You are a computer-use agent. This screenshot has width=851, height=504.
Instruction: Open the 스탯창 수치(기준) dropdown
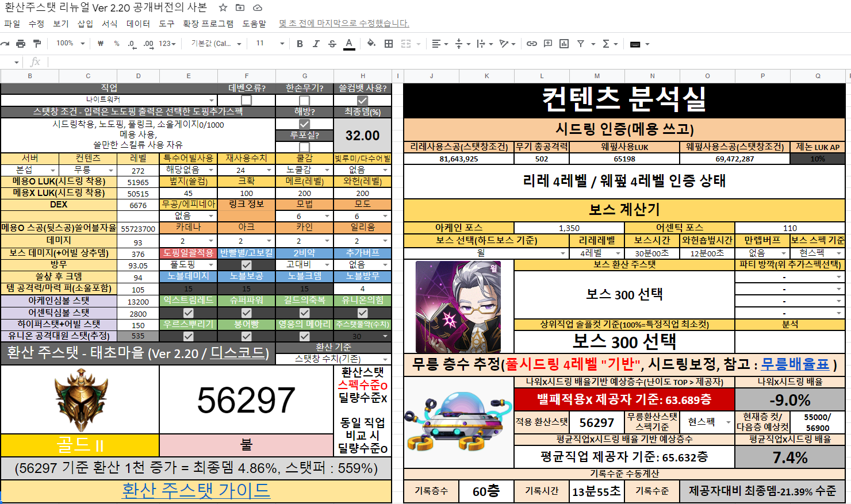click(x=385, y=359)
